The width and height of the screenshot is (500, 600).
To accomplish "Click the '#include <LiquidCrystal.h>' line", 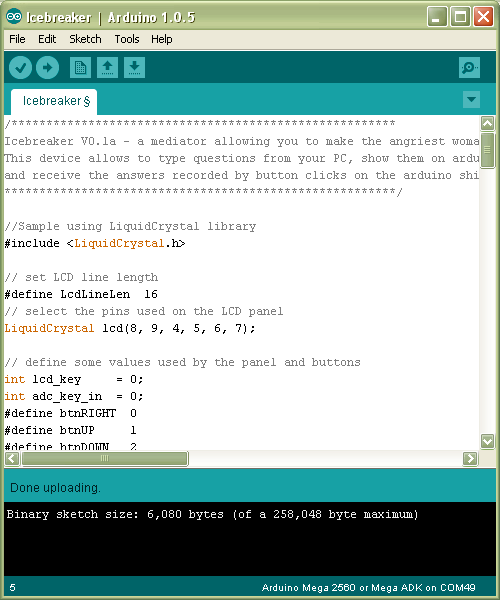I will pos(95,243).
